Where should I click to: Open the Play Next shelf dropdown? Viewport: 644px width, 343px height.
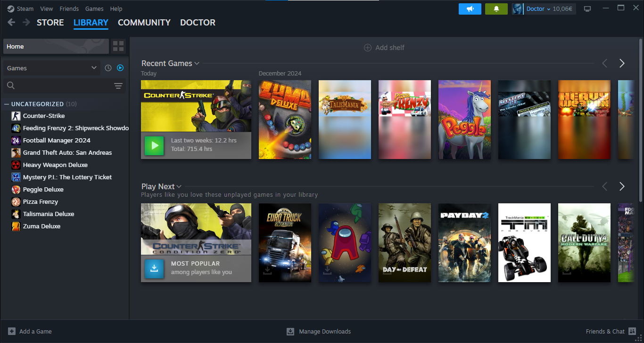[179, 187]
